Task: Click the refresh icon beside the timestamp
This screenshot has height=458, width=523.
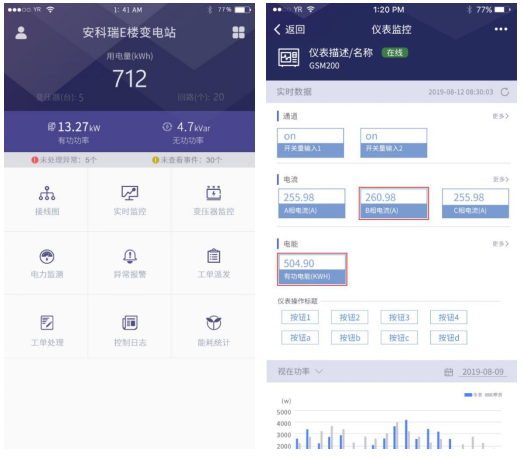Action: 505,92
